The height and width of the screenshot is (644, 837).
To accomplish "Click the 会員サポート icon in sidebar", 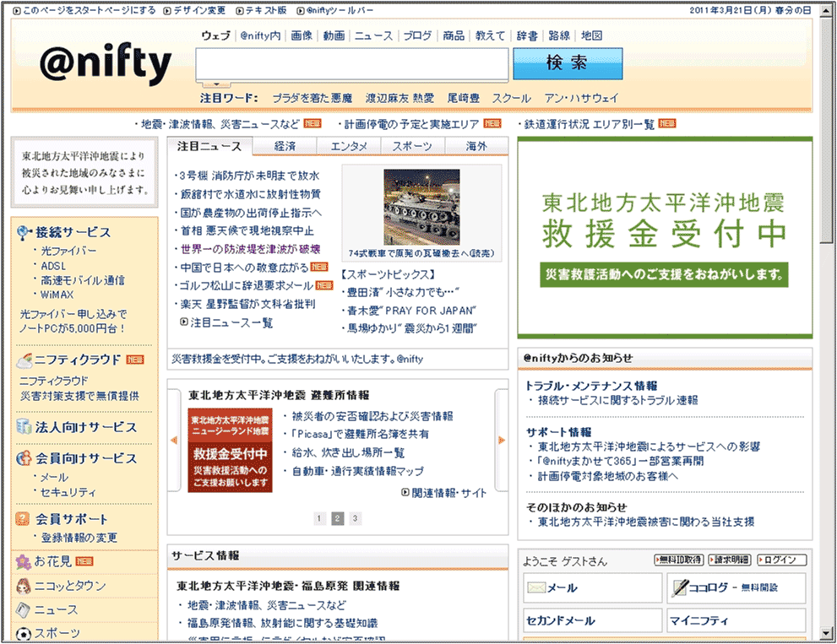I will (x=24, y=519).
